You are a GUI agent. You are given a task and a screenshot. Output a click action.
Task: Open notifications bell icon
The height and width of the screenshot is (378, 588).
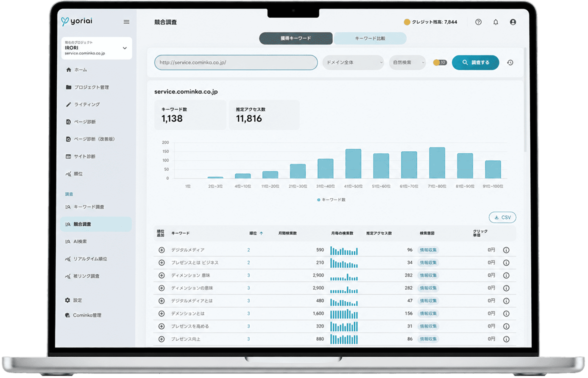(x=496, y=22)
